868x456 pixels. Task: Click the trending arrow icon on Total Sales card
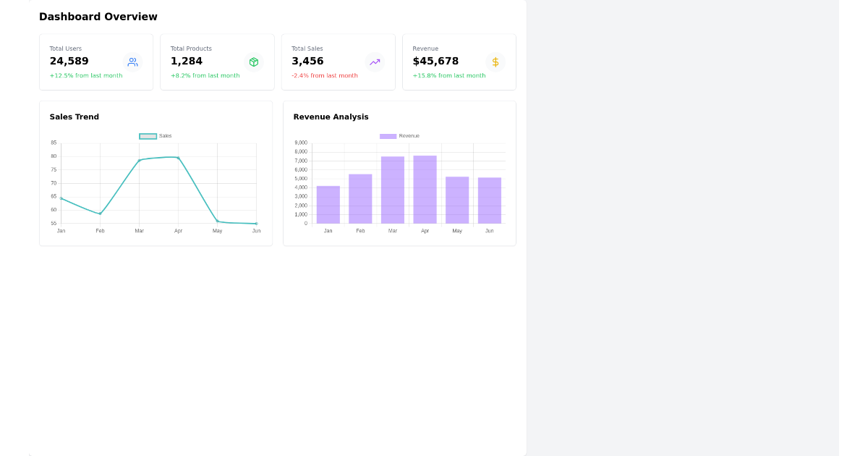(x=375, y=62)
